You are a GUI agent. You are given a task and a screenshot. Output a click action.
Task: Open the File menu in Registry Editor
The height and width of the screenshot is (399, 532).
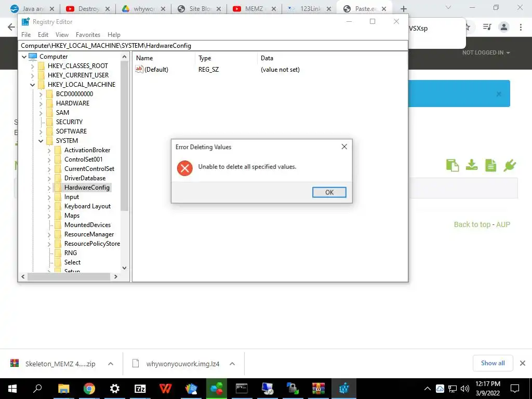[26, 35]
